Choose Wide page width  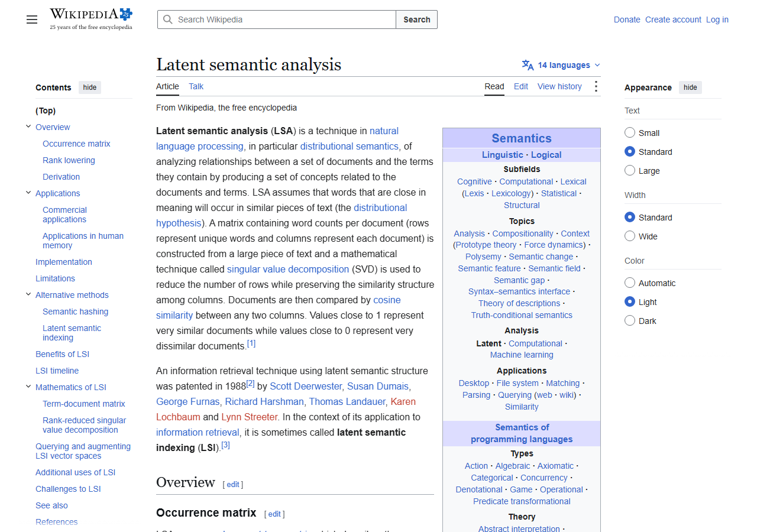tap(630, 236)
